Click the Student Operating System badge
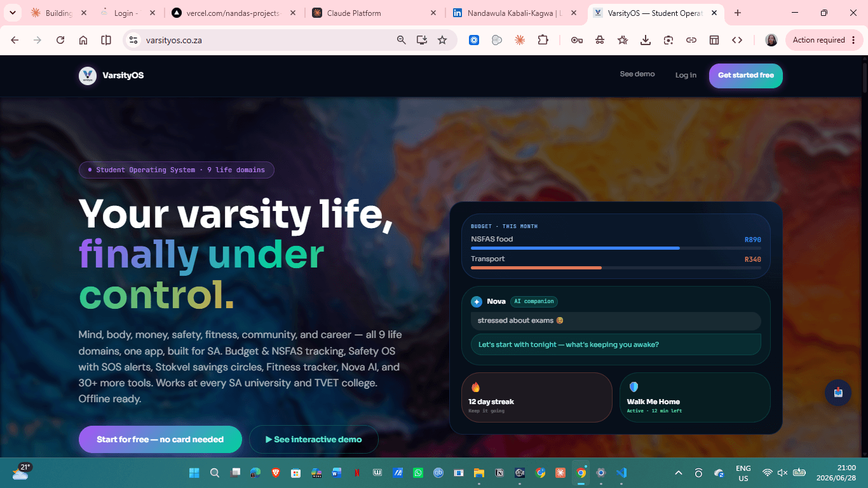The height and width of the screenshot is (488, 868). [176, 170]
